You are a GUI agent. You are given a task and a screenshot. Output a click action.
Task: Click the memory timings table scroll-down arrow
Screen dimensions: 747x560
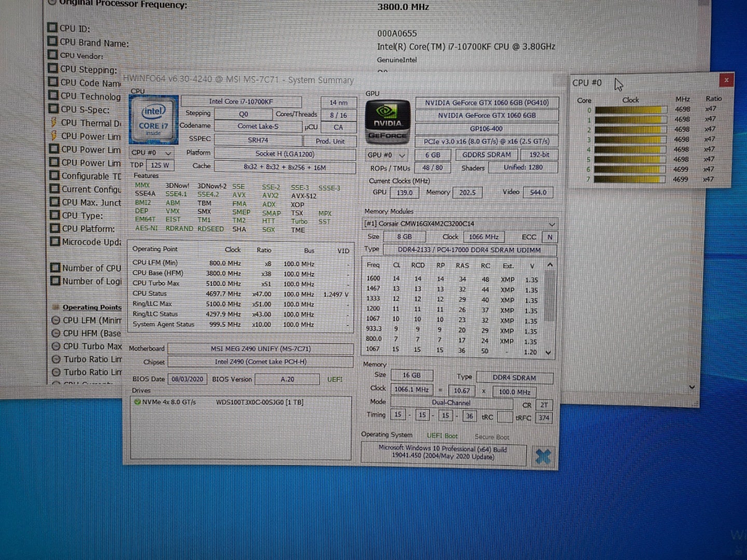(548, 353)
